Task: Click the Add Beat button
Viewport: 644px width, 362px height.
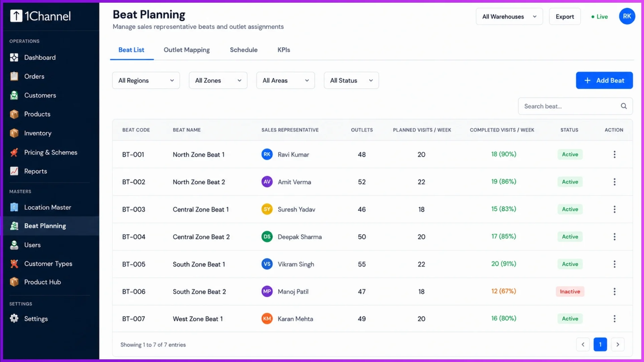Action: point(604,80)
